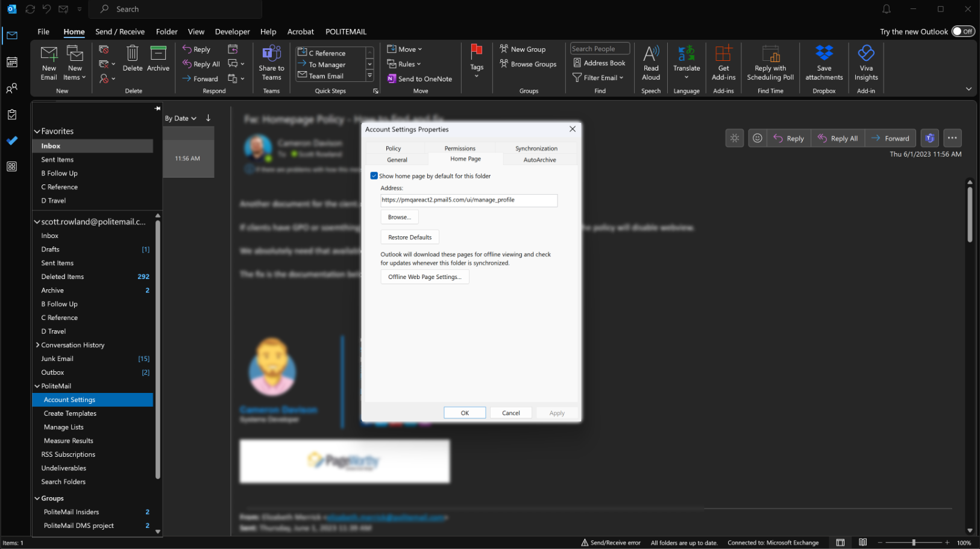
Task: Click the Archive icon in the ribbon
Action: [x=158, y=54]
